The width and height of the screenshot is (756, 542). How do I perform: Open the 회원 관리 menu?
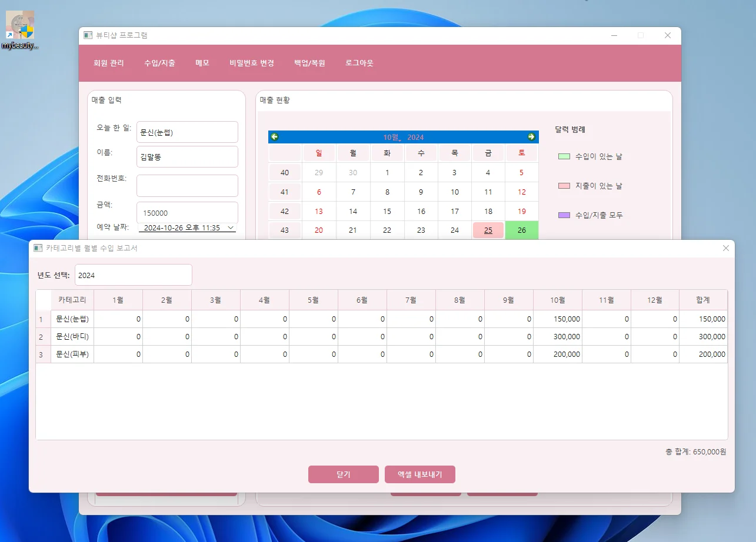point(109,63)
